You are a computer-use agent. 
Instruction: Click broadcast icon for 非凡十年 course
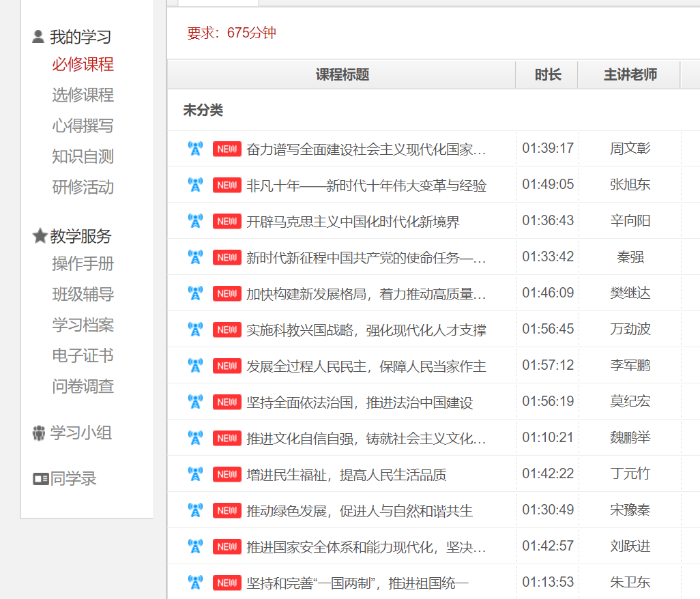[195, 185]
